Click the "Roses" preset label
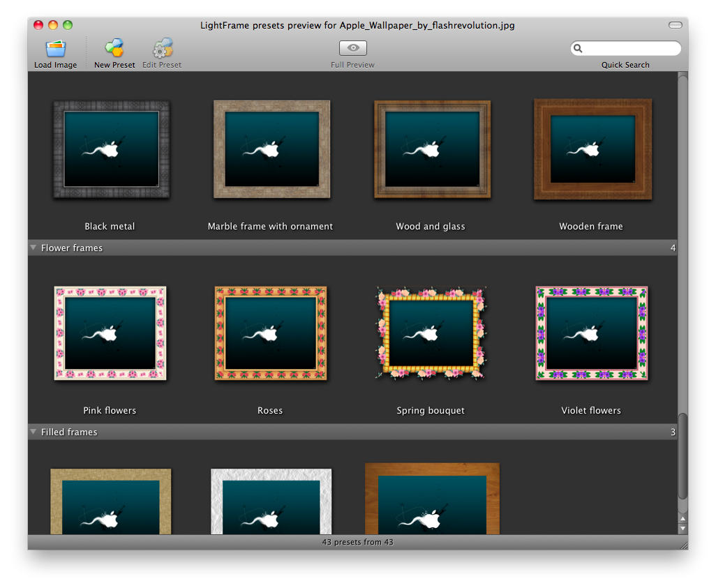The height and width of the screenshot is (588, 716). (270, 410)
